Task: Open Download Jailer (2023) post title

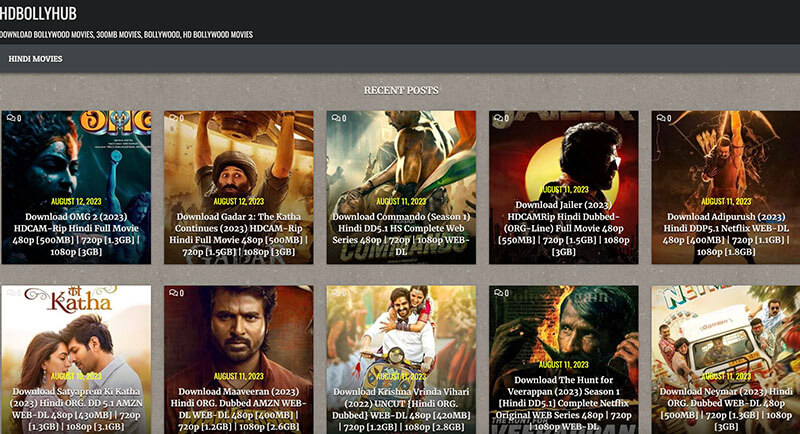Action: (x=563, y=225)
